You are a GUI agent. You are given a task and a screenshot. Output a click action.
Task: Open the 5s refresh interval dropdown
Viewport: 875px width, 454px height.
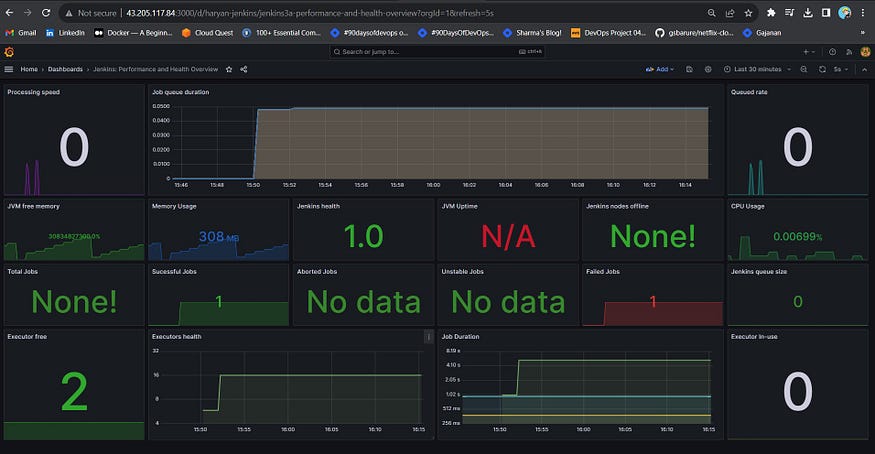(x=840, y=69)
